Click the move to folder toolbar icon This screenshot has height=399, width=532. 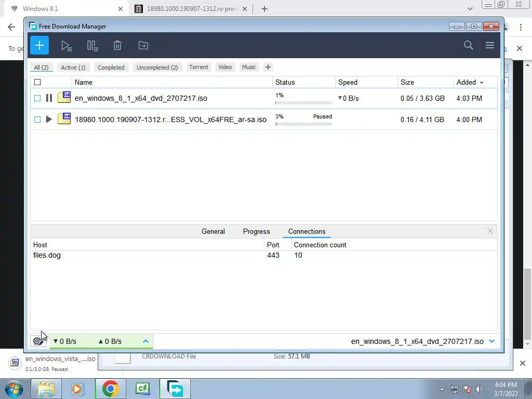(143, 46)
